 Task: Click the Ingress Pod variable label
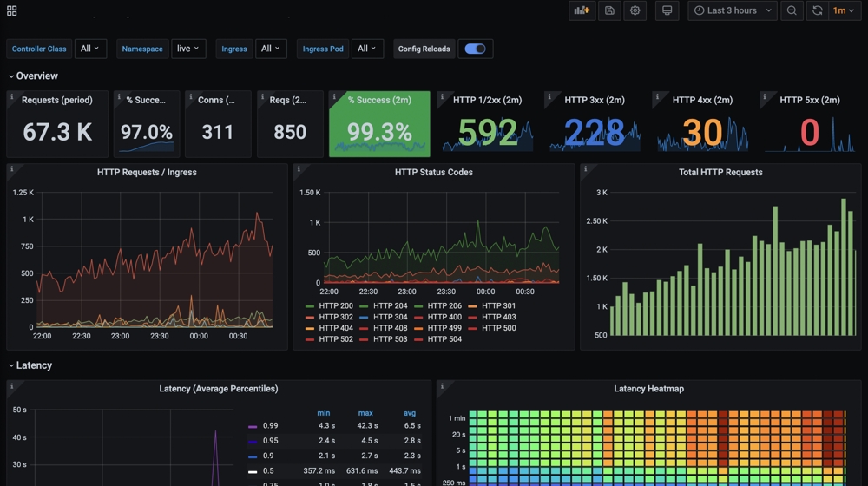click(323, 49)
